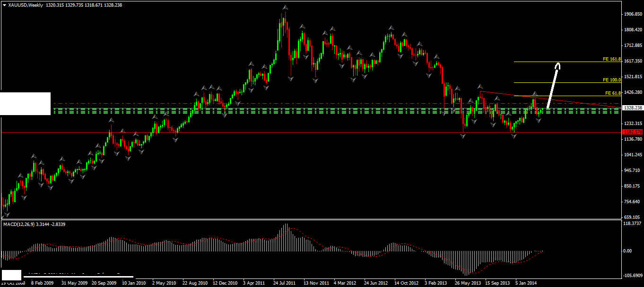
Task: Click the 20 Sep 2009 date label
Action: [x=103, y=283]
